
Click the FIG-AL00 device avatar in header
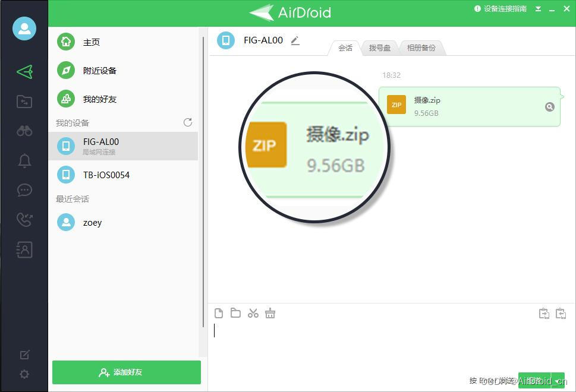coord(226,40)
